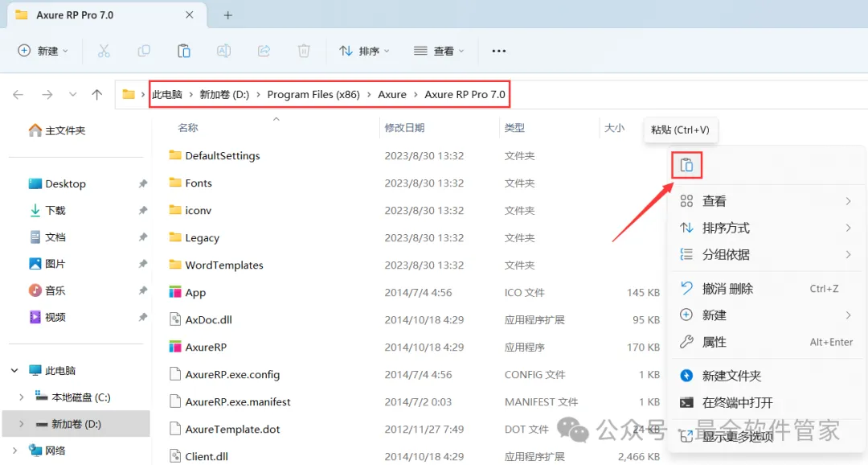
Task: Select the WordTemplates folder
Action: [x=216, y=265]
